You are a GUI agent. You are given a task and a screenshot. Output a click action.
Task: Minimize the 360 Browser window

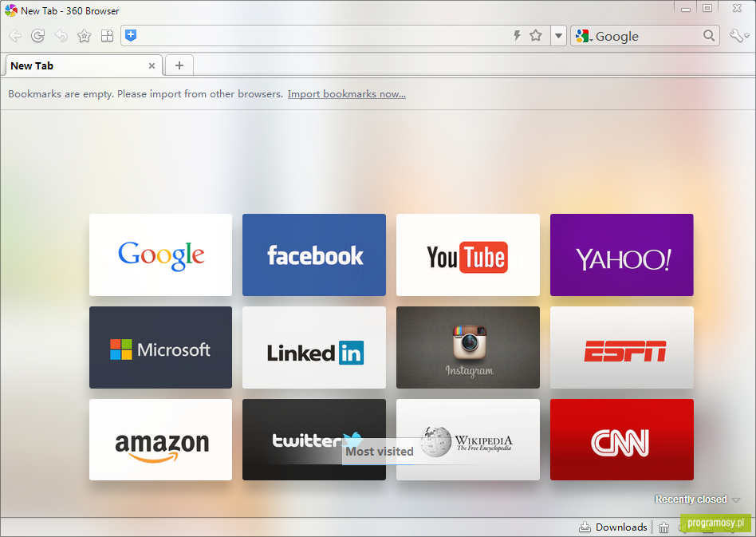tap(686, 9)
